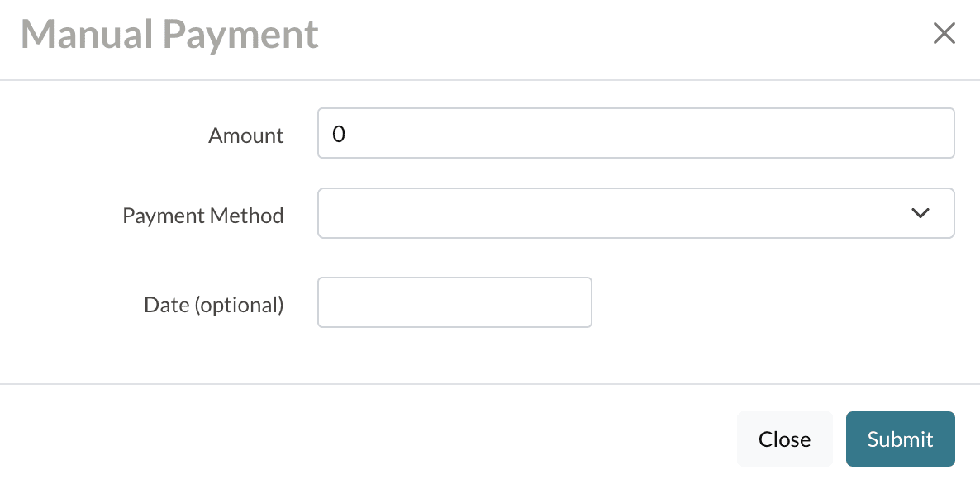
Task: Submit the manual payment form
Action: tap(900, 439)
